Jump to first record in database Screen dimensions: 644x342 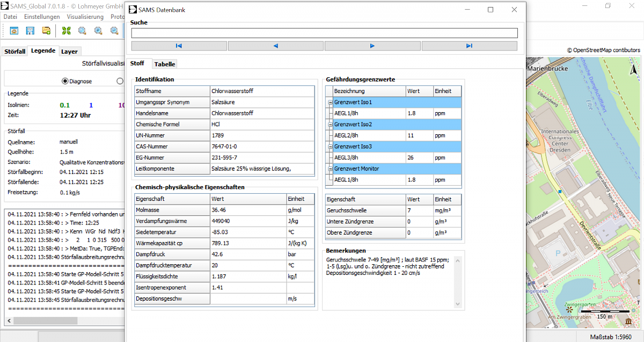tap(179, 46)
